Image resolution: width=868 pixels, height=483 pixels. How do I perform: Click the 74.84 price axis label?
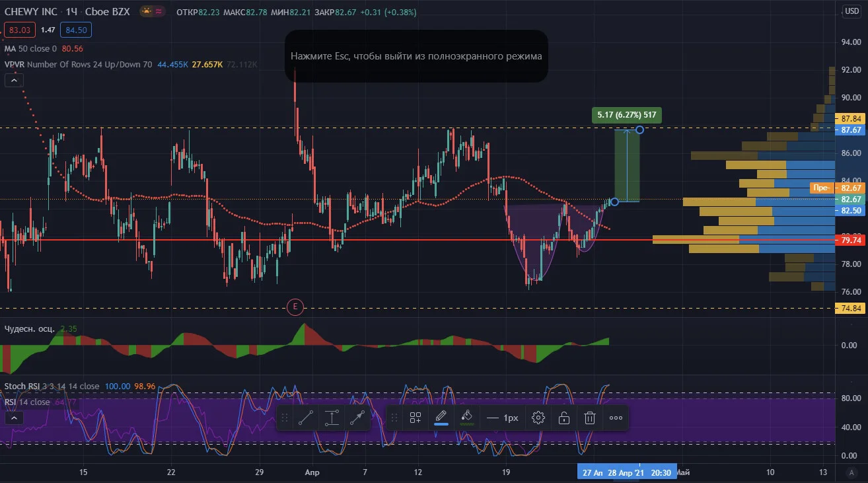click(849, 308)
